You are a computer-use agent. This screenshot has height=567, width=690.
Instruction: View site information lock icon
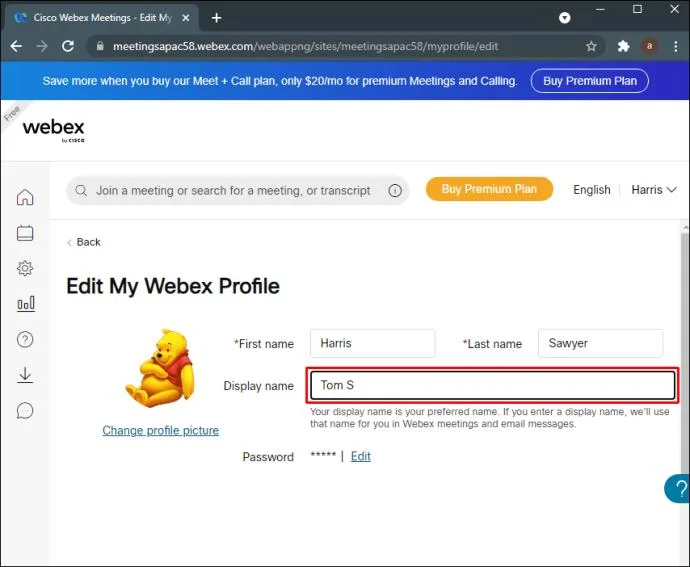(100, 46)
